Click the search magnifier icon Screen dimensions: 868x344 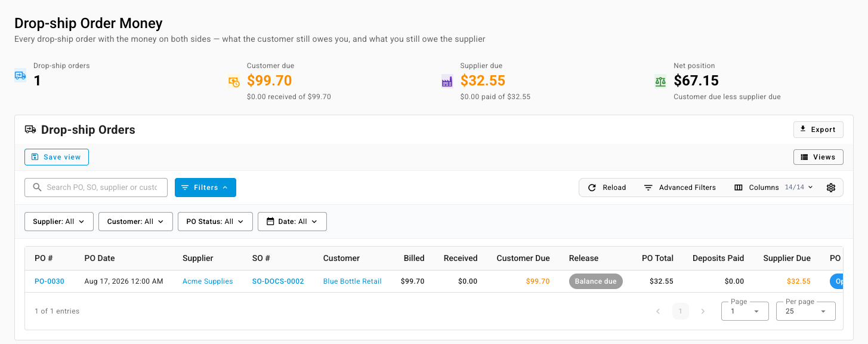[x=37, y=188]
